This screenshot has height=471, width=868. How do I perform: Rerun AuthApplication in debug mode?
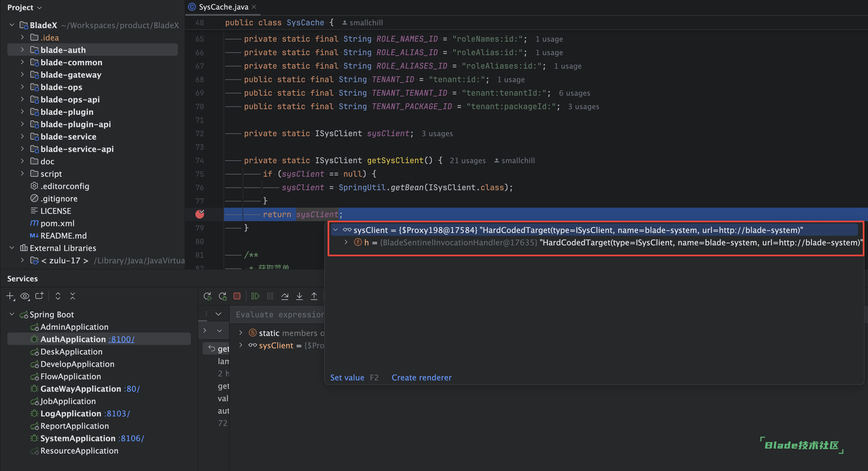click(x=222, y=296)
